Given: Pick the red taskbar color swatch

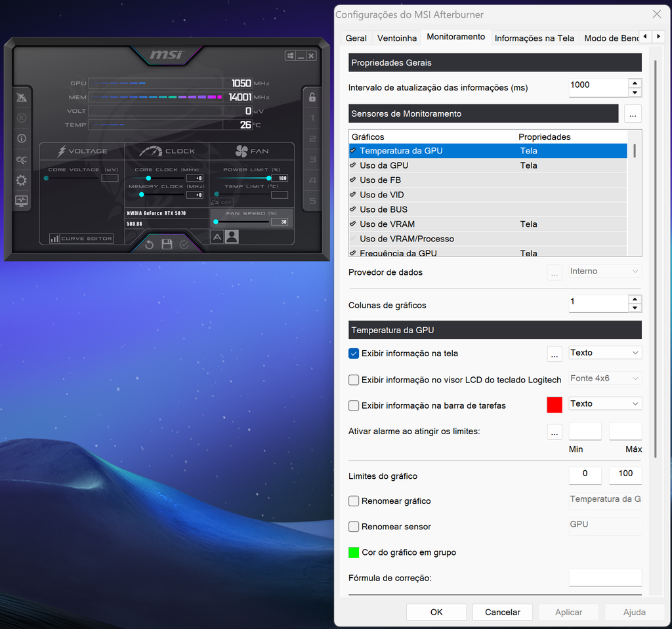Looking at the screenshot, I should pos(555,405).
